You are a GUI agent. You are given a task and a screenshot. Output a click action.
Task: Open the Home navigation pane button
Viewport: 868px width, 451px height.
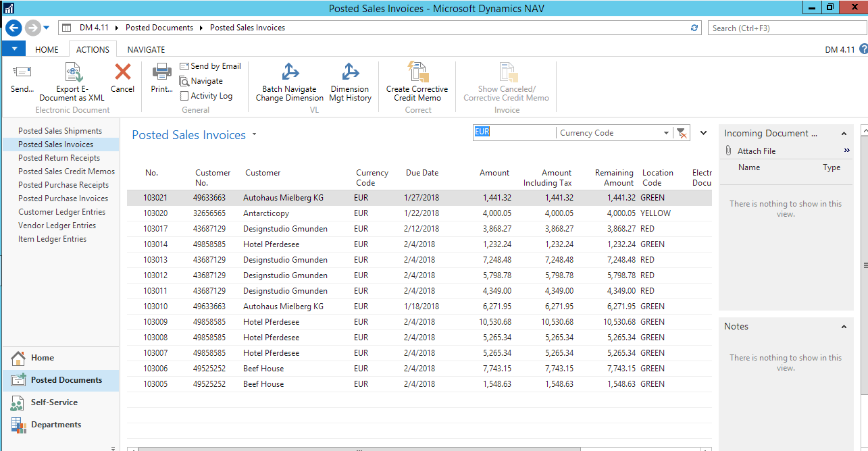point(61,358)
